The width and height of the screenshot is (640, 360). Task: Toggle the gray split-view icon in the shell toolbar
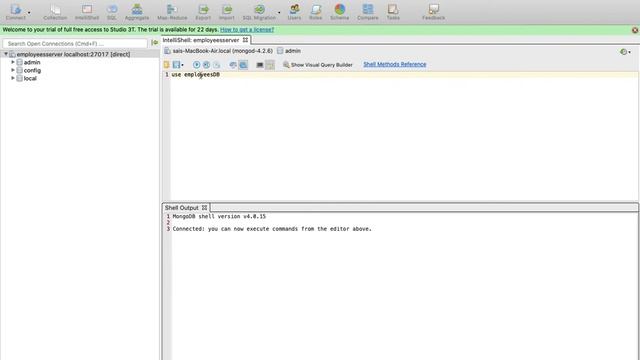coord(270,64)
